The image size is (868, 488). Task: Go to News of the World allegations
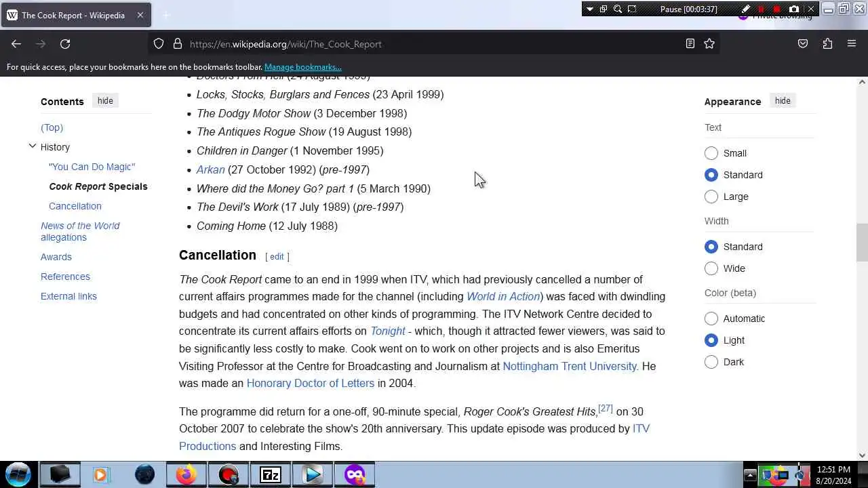pyautogui.click(x=80, y=231)
